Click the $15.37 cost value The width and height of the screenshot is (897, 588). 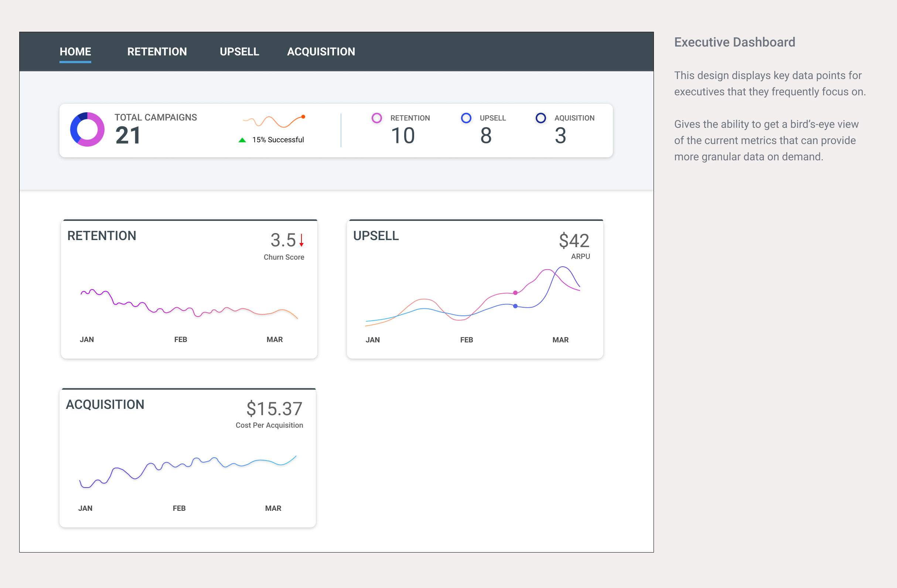274,409
